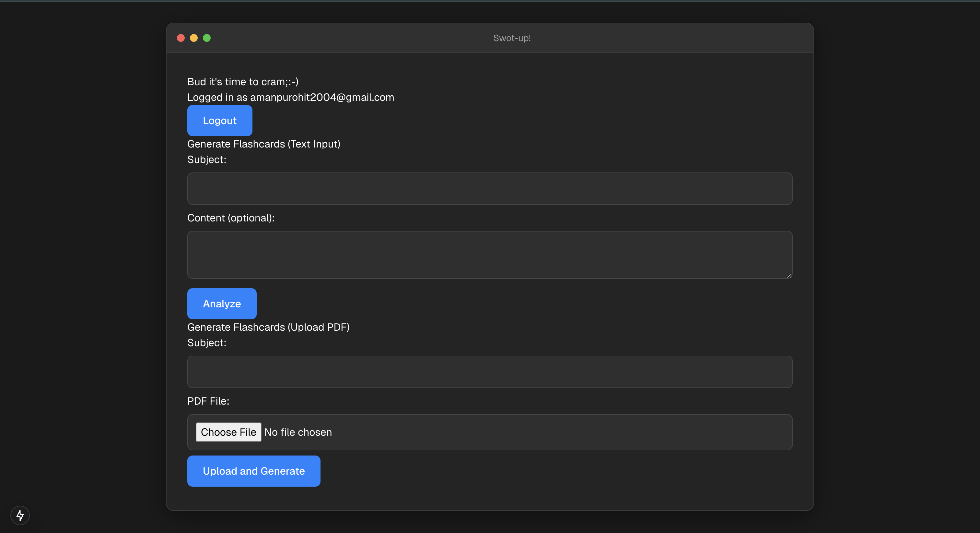Click the Swot-up! window title
The height and width of the screenshot is (533, 980).
(512, 38)
